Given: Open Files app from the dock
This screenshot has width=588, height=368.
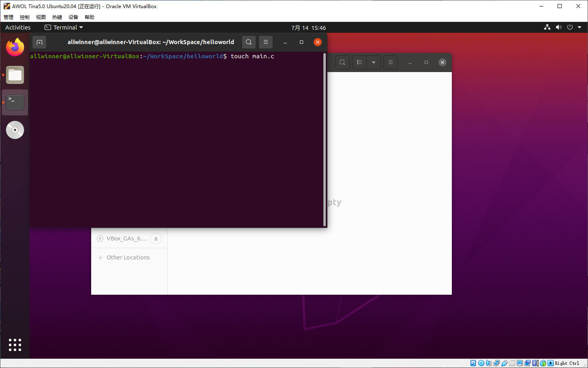Looking at the screenshot, I should click(x=15, y=75).
